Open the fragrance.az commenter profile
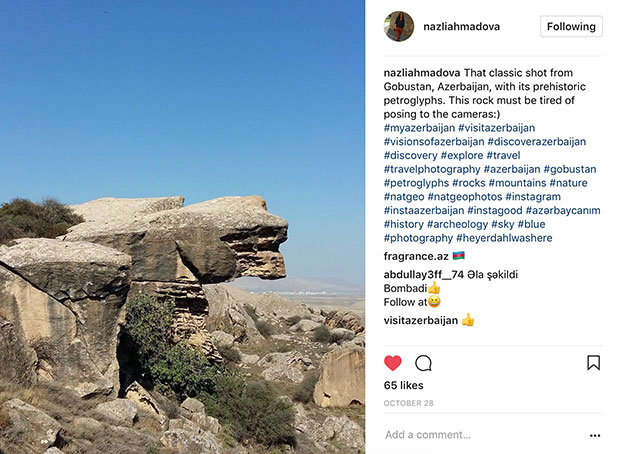Image resolution: width=620 pixels, height=454 pixels. (x=416, y=256)
